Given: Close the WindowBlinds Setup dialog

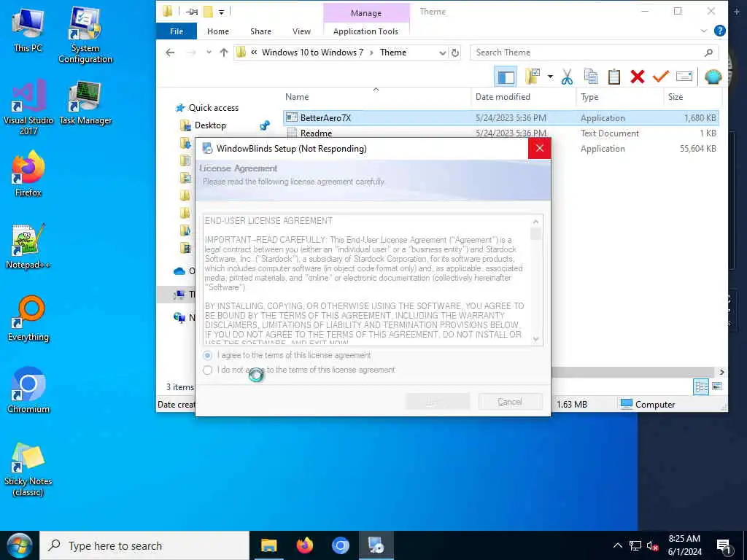Looking at the screenshot, I should 539,149.
